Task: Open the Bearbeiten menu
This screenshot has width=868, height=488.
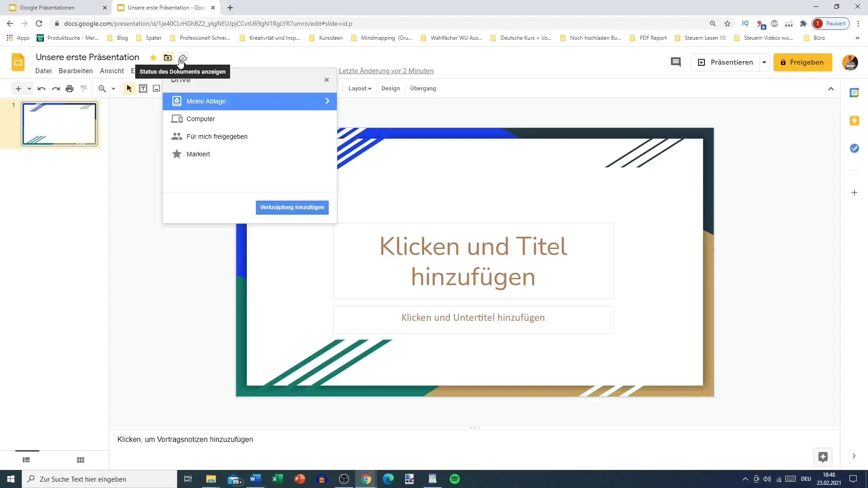Action: point(75,71)
